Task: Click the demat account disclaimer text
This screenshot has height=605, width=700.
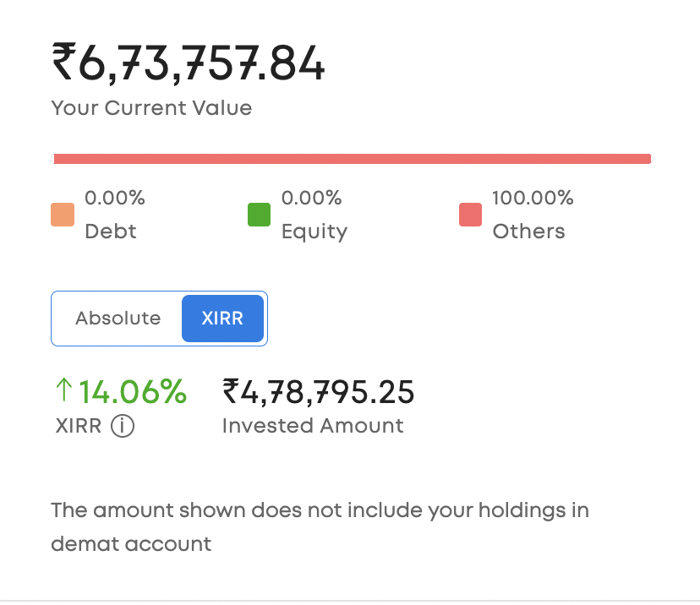Action: (320, 527)
